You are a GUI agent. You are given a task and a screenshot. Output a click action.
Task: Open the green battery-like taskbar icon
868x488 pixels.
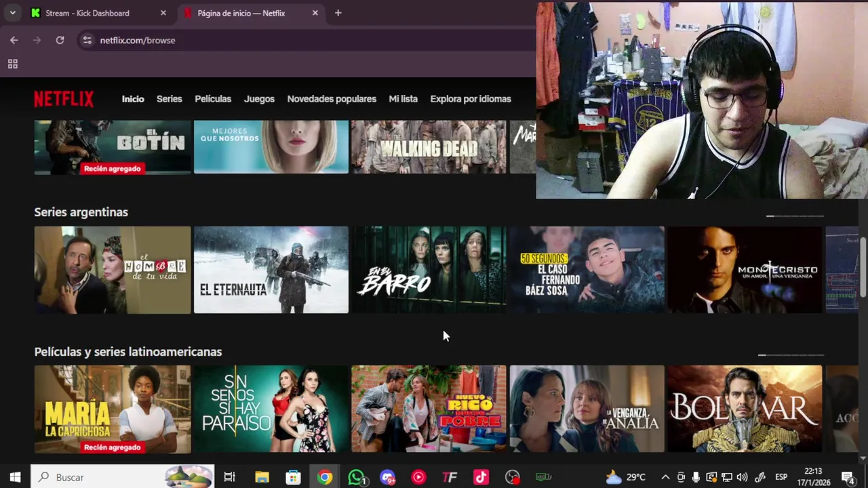point(543,477)
